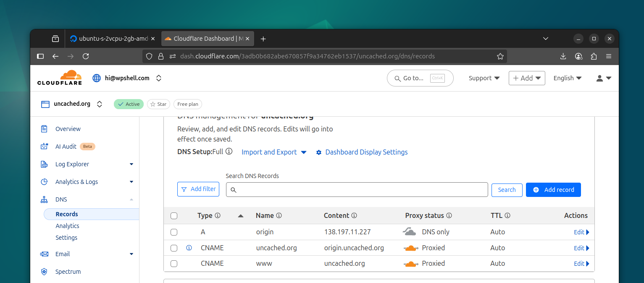This screenshot has width=644, height=283.
Task: Check the uncached.org CNAME record checkbox
Action: (x=174, y=248)
